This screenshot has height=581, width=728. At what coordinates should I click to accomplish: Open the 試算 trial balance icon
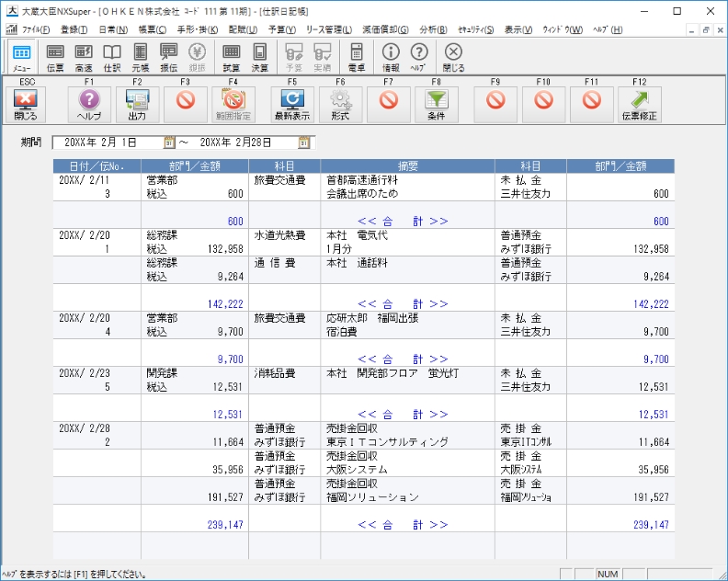(x=232, y=58)
